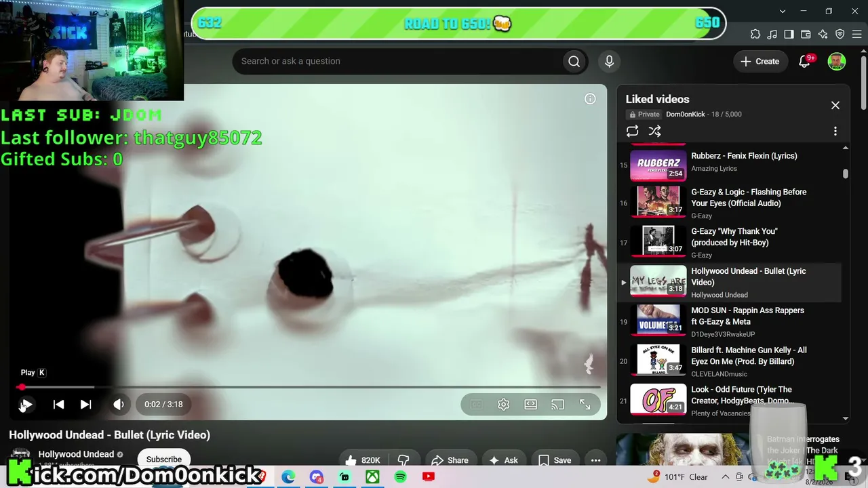
Task: Enter fullscreen on the video player
Action: [x=585, y=405]
